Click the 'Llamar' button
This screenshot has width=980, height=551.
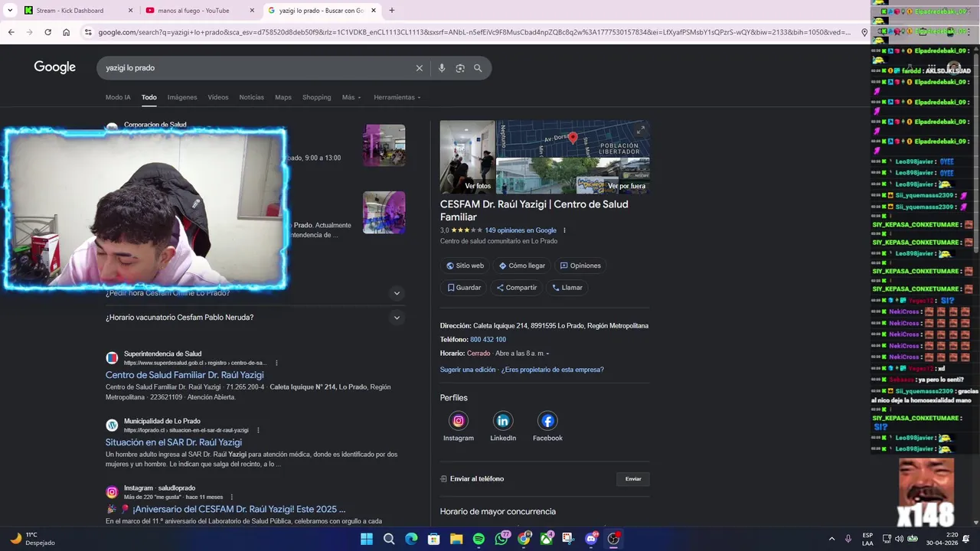pyautogui.click(x=567, y=288)
